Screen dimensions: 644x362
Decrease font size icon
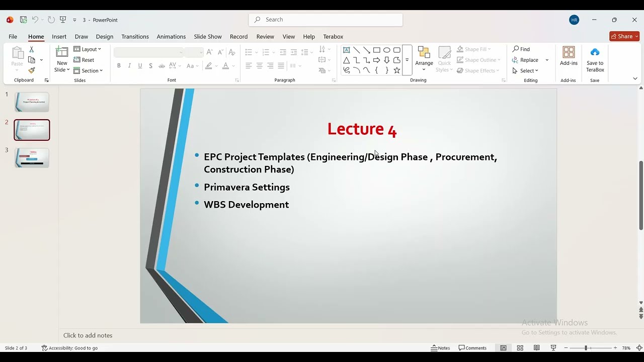[220, 52]
